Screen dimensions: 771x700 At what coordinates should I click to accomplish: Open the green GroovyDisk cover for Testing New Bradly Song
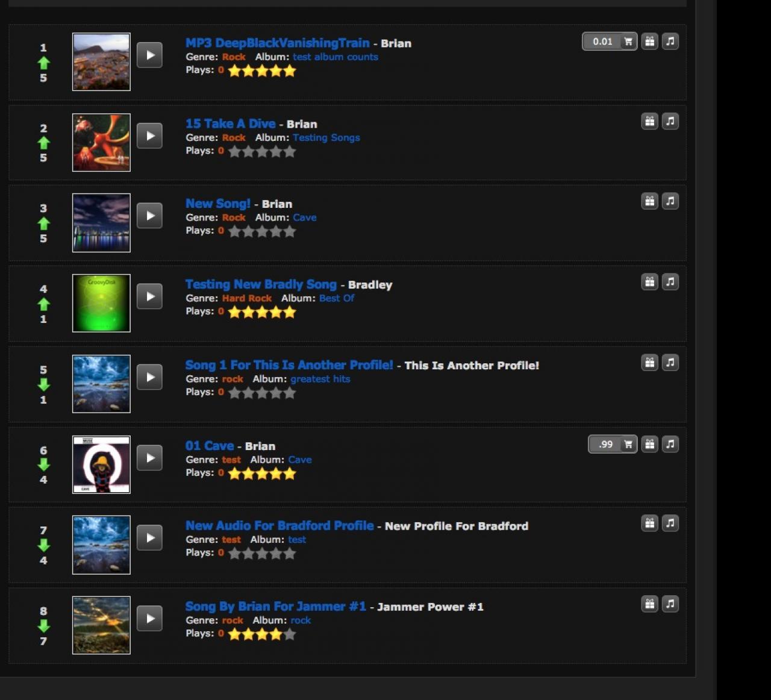pyautogui.click(x=101, y=303)
